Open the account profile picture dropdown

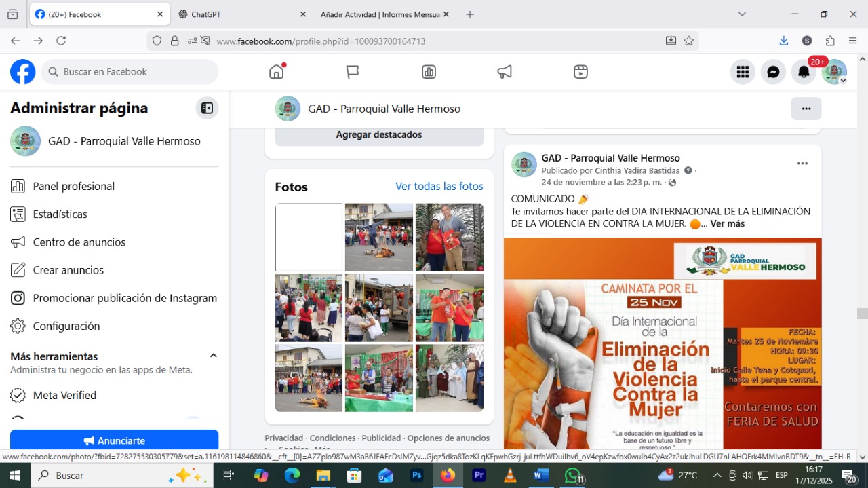[x=834, y=72]
